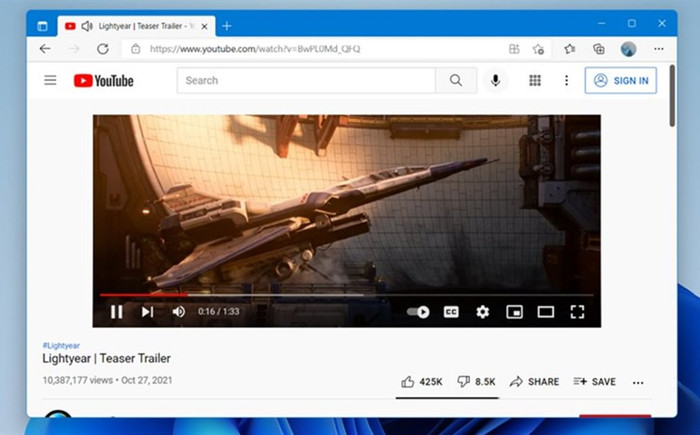The width and height of the screenshot is (700, 435).
Task: Toggle closed captions CC
Action: [x=451, y=312]
